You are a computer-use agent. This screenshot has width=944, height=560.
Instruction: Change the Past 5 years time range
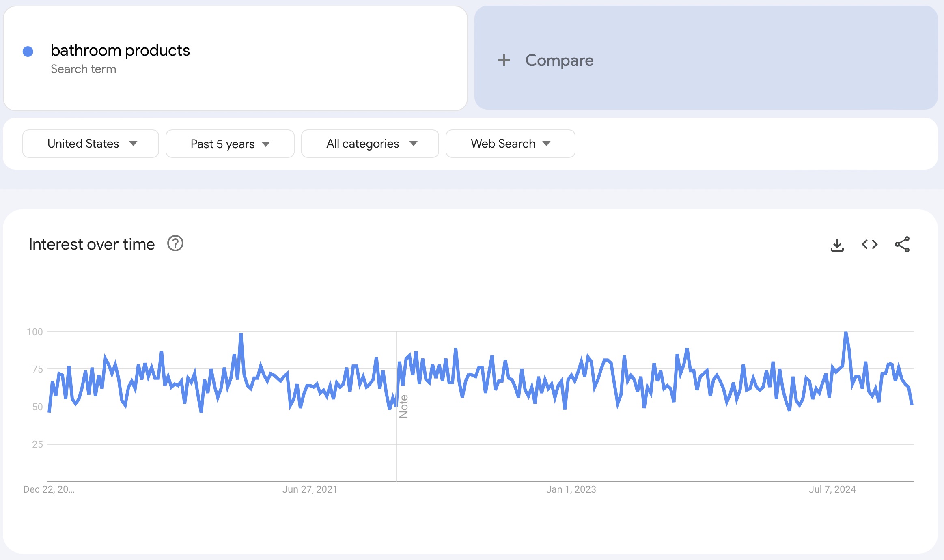(229, 143)
